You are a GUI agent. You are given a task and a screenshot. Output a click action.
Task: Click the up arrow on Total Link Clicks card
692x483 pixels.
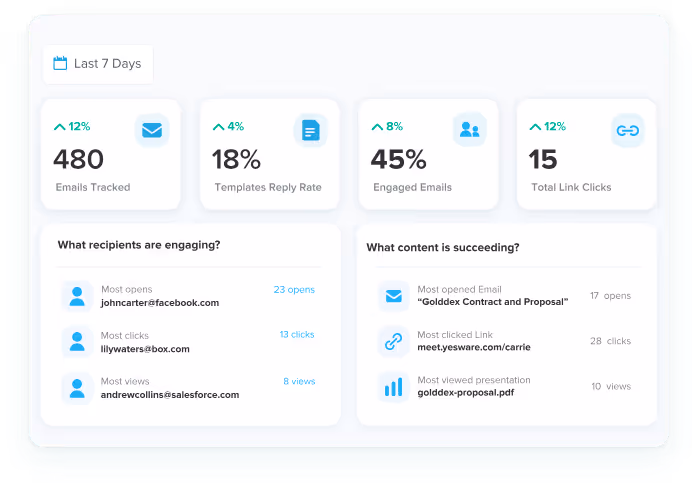coord(535,127)
